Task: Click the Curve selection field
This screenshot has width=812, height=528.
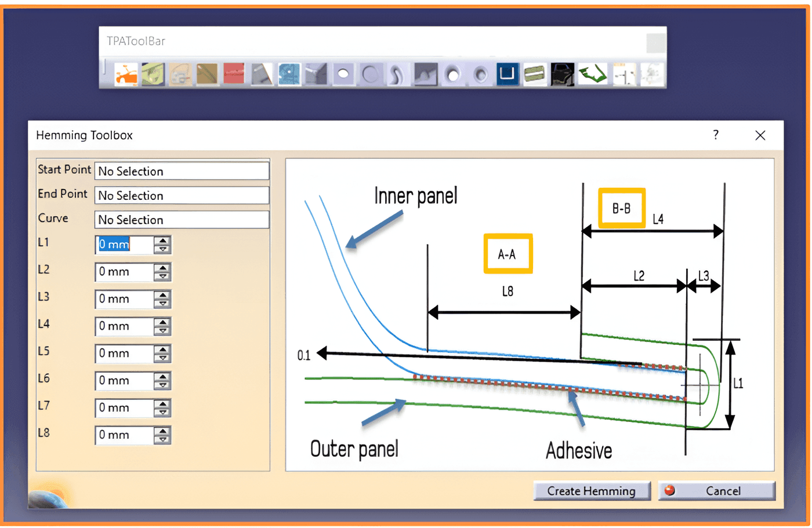Action: pyautogui.click(x=182, y=220)
